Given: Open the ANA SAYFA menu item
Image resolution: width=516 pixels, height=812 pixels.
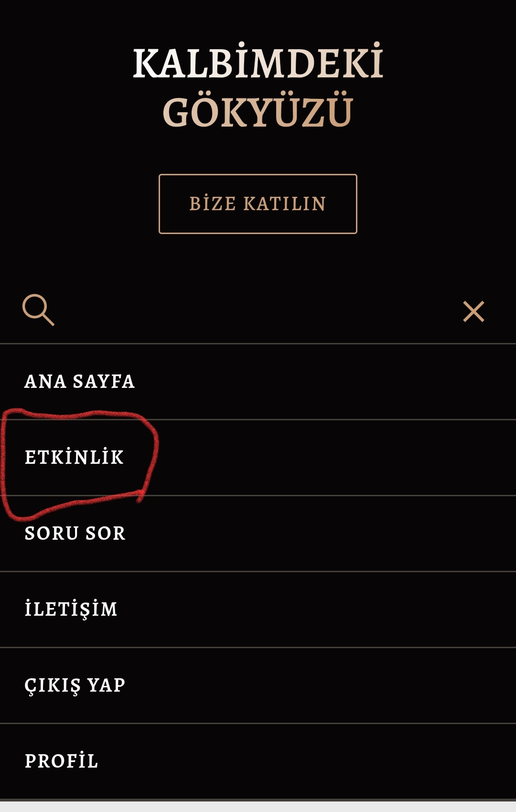Looking at the screenshot, I should 80,382.
